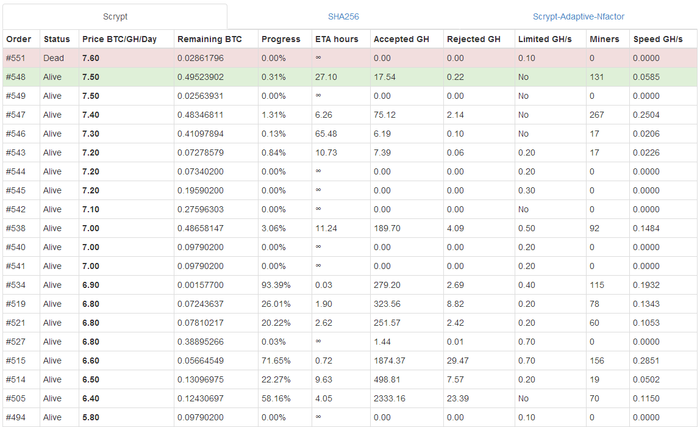Click speed value 0.2851
The width and height of the screenshot is (700, 427).
coord(646,360)
